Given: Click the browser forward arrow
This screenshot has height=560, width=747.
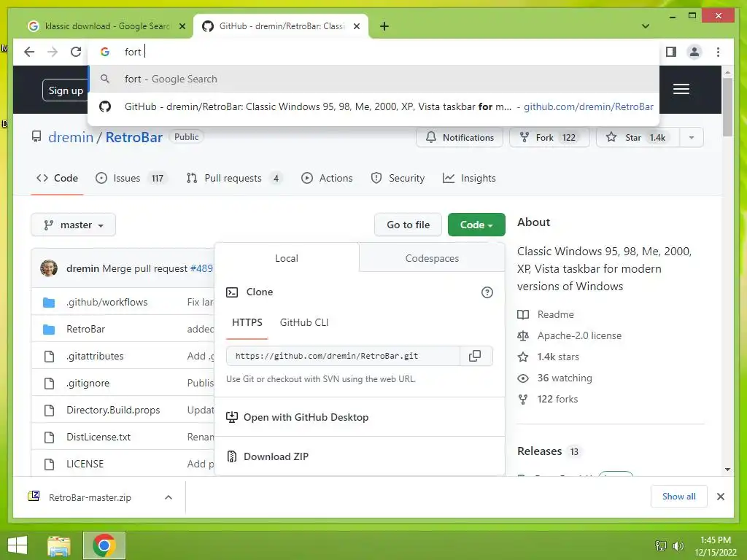Looking at the screenshot, I should point(53,52).
